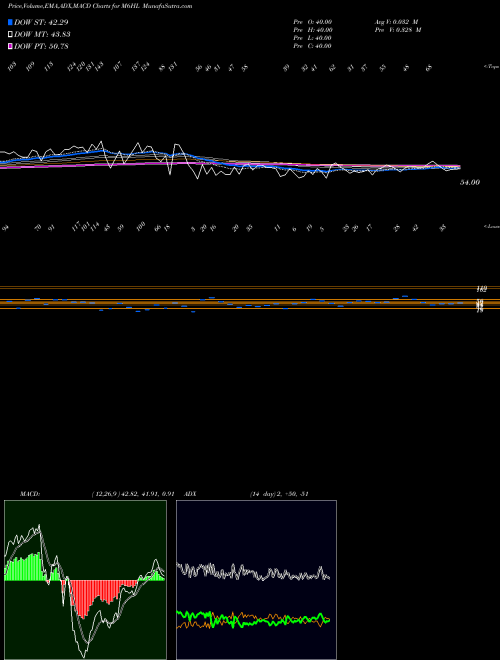Click the 'MACD:' panel heading

(29, 494)
